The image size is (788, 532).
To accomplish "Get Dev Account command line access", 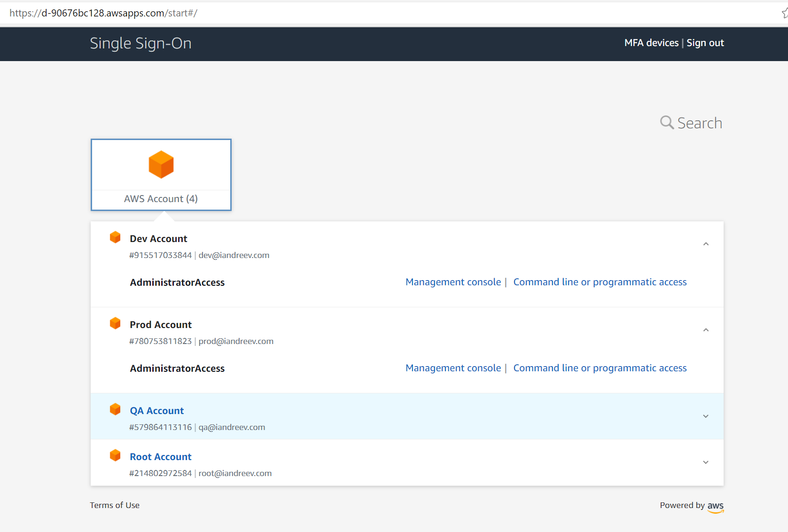I will pos(600,282).
